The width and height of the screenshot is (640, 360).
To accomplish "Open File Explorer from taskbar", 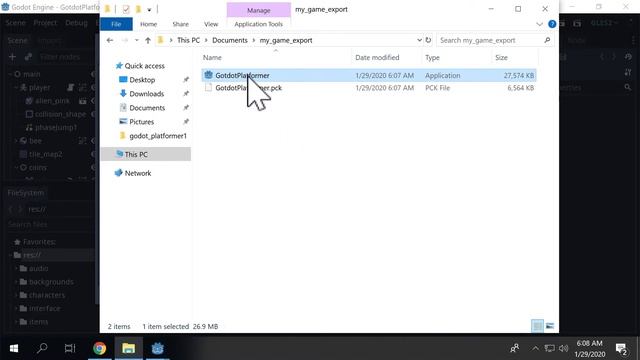I will tap(128, 348).
